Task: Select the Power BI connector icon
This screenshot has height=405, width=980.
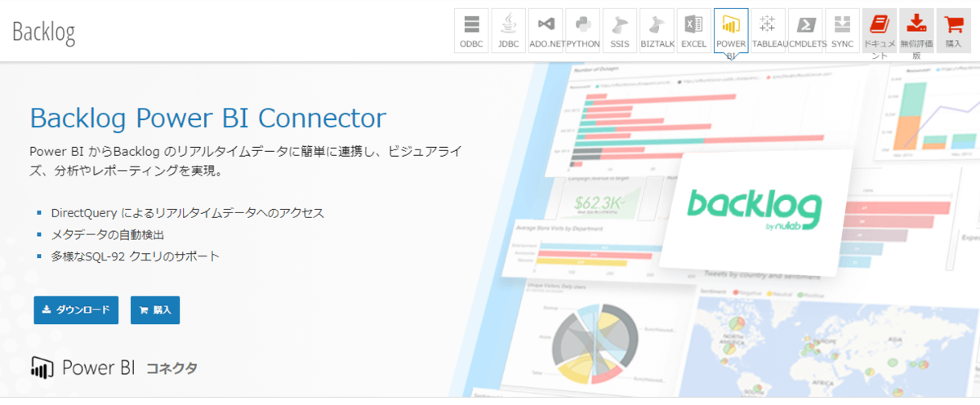Action: tap(731, 30)
